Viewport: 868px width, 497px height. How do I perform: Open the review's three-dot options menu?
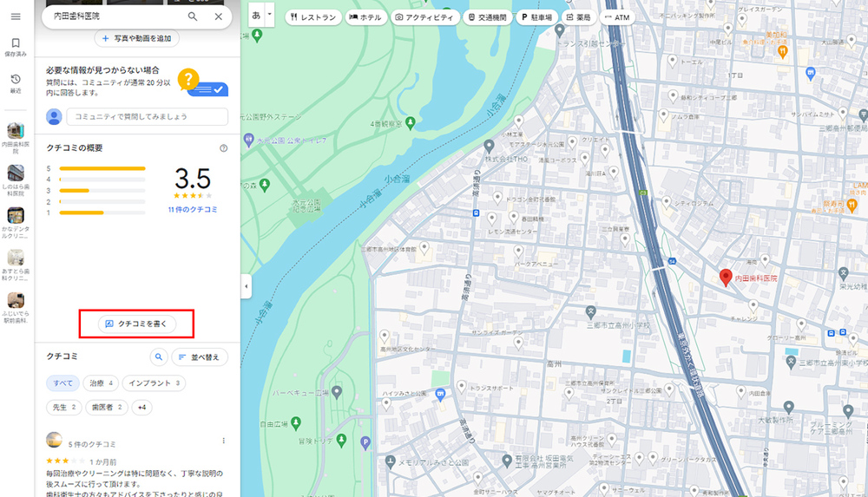(224, 441)
